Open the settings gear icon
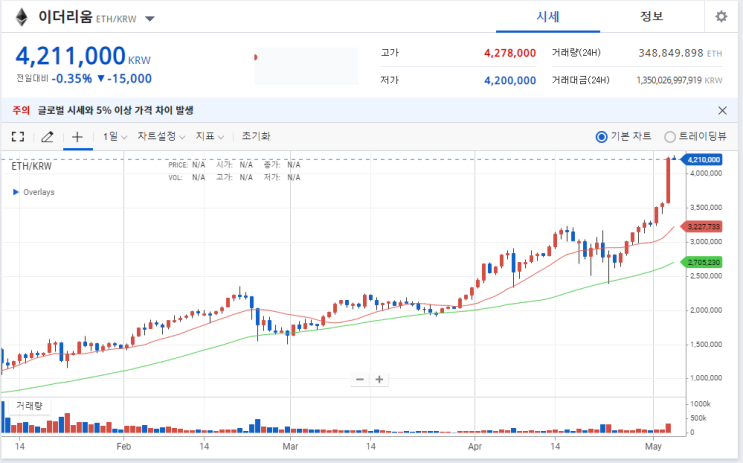The image size is (743, 463). click(721, 17)
